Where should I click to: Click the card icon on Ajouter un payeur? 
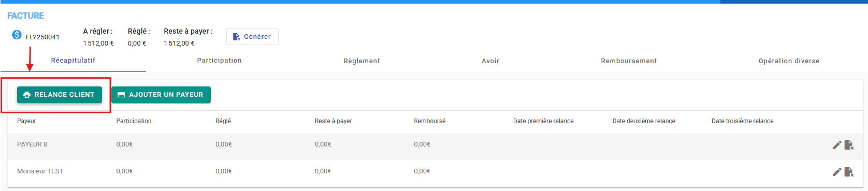[121, 95]
